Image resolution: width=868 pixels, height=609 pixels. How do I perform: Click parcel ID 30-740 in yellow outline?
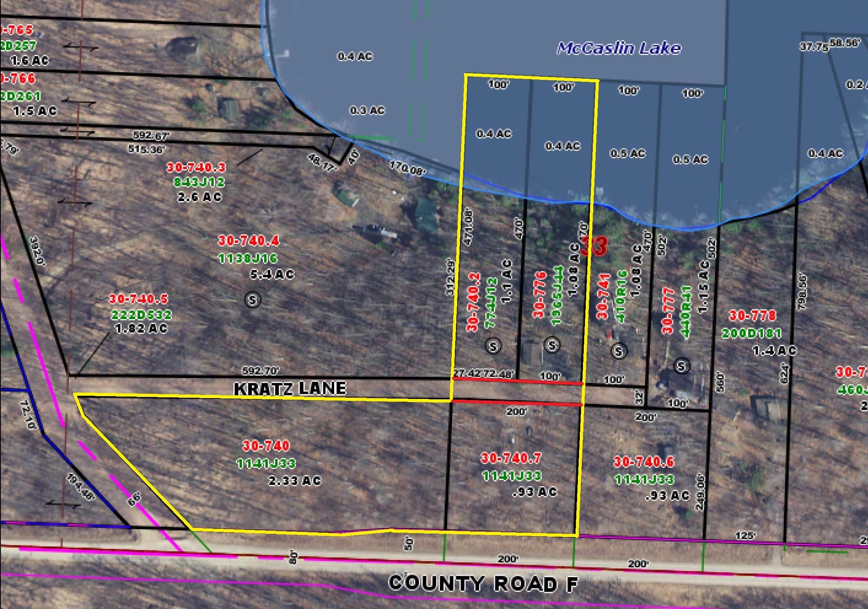[266, 446]
